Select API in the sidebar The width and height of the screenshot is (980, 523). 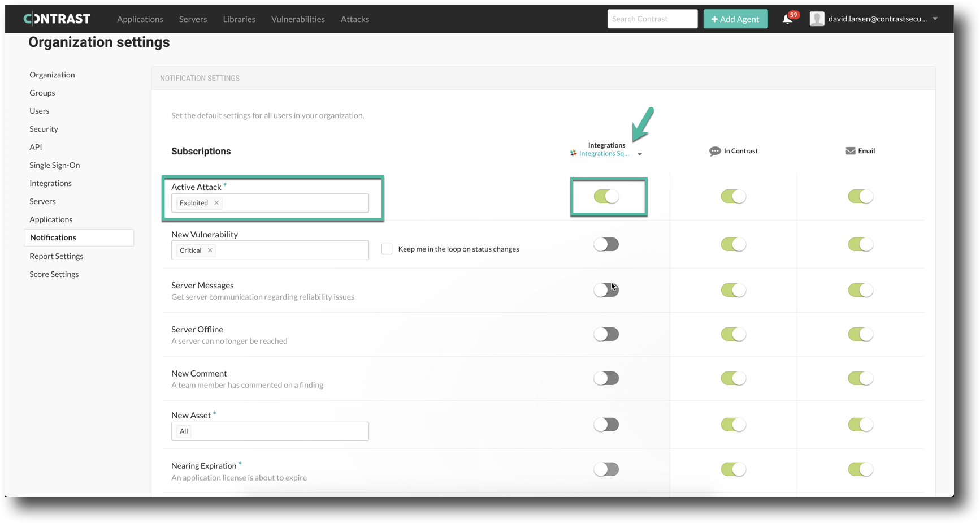(x=36, y=147)
